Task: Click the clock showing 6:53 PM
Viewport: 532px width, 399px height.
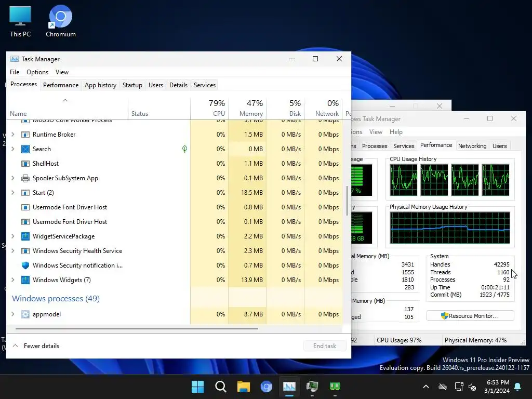Action: coord(497,387)
